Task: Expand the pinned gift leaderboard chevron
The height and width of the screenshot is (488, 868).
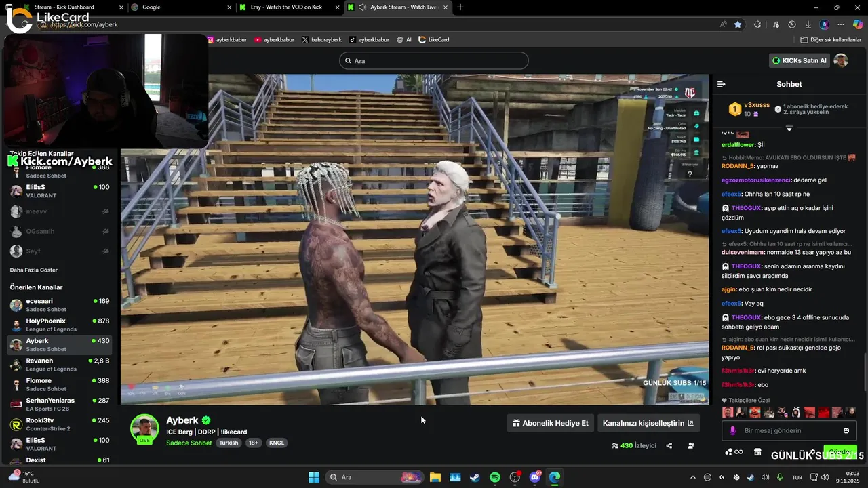Action: [x=789, y=127]
